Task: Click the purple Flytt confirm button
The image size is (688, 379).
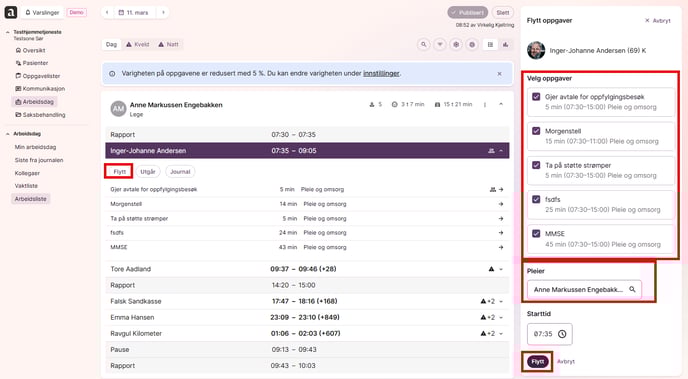Action: click(x=538, y=361)
